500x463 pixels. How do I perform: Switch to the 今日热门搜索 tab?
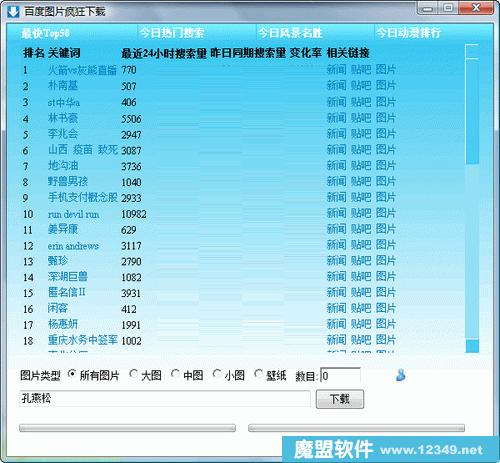click(172, 33)
